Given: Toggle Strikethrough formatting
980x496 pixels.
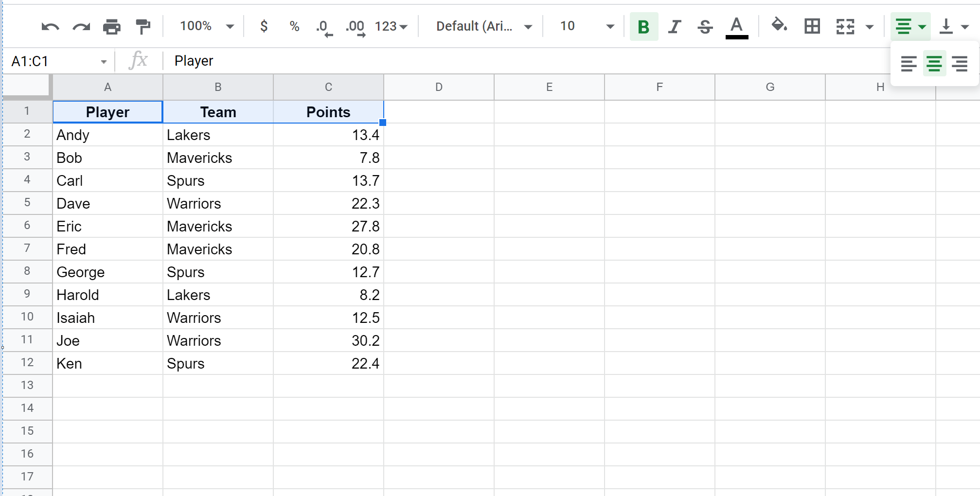Looking at the screenshot, I should (x=705, y=27).
